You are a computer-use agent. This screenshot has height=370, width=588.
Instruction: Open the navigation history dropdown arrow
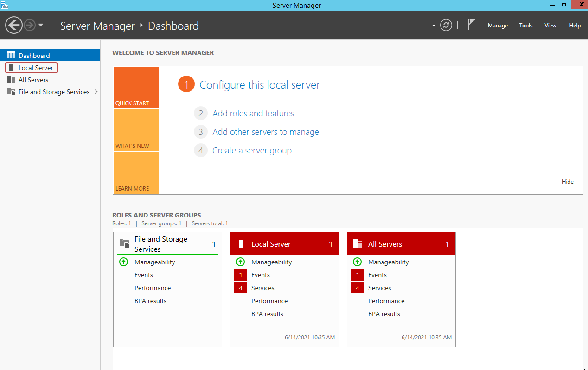41,25
